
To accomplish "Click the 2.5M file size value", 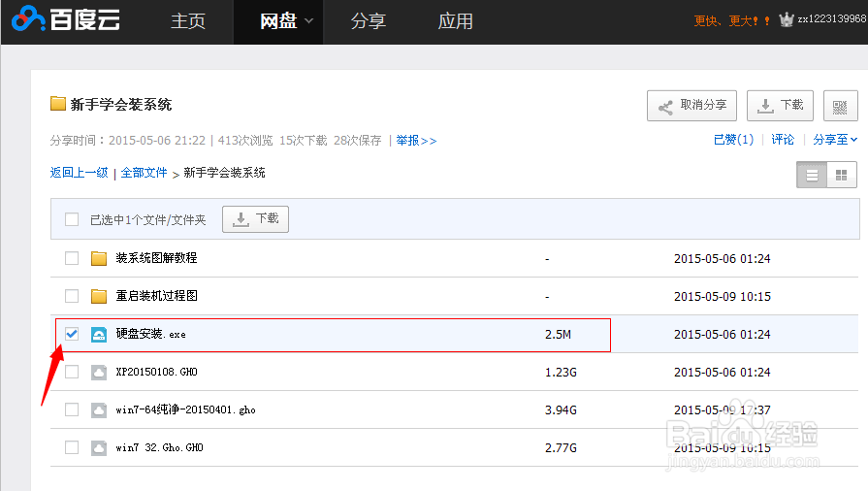I will coord(558,335).
